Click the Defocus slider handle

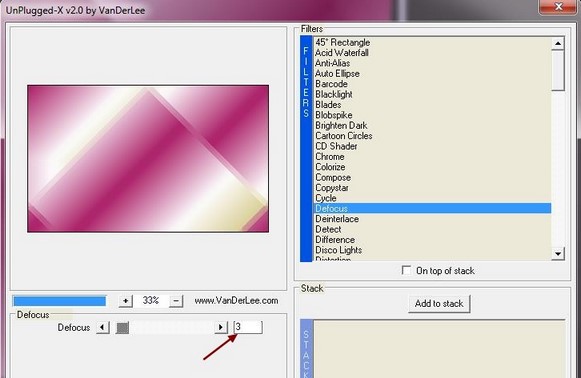(122, 328)
